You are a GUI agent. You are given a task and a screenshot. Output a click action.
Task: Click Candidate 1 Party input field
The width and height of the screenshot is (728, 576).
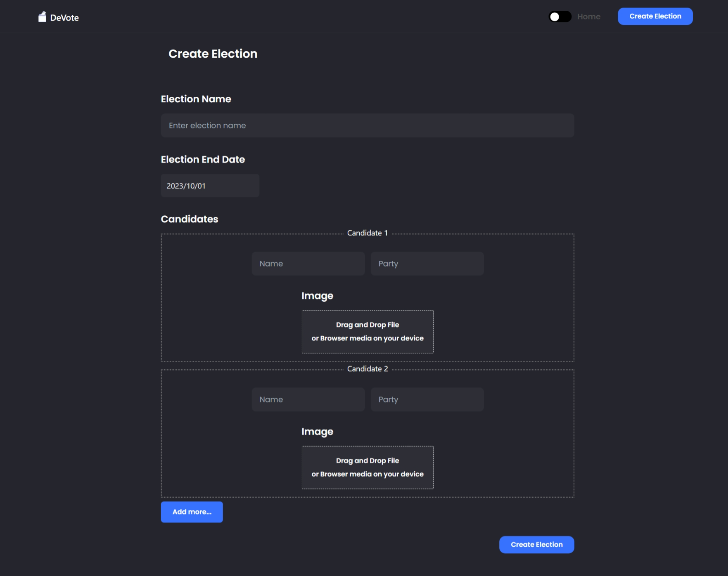pyautogui.click(x=427, y=263)
